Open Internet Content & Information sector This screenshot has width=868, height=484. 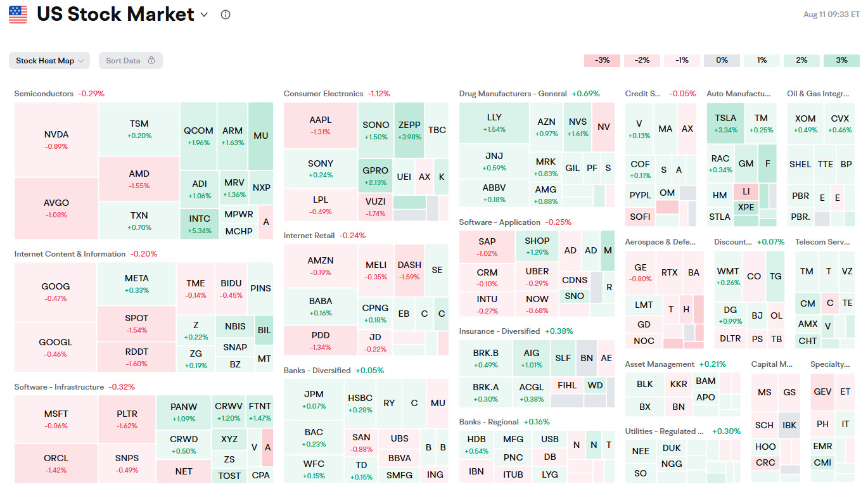click(x=70, y=254)
